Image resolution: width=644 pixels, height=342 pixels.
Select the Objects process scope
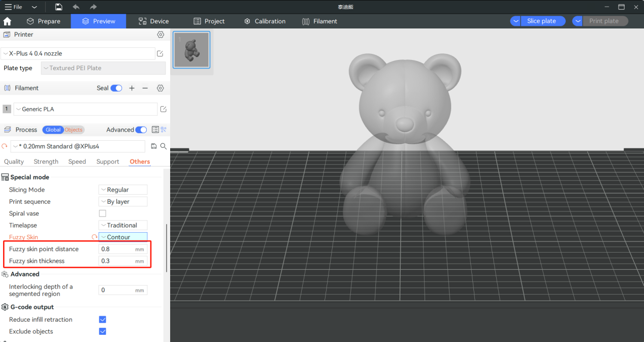(74, 130)
